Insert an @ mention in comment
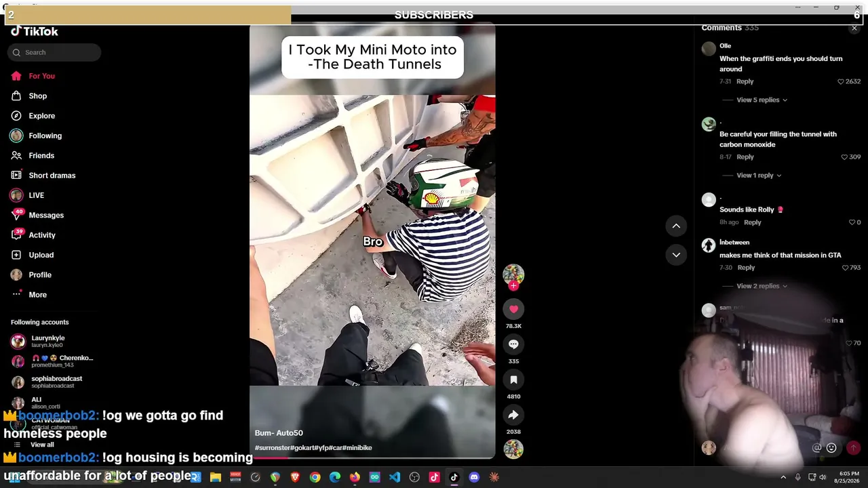This screenshot has height=488, width=868. [817, 448]
